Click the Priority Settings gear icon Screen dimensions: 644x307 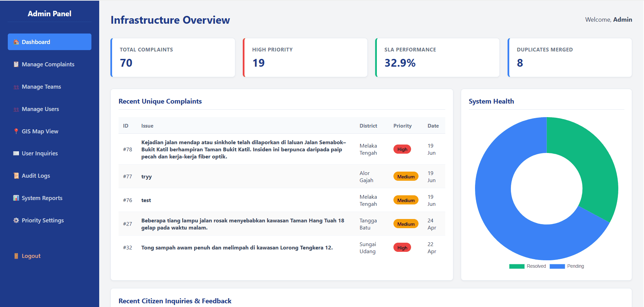(16, 220)
